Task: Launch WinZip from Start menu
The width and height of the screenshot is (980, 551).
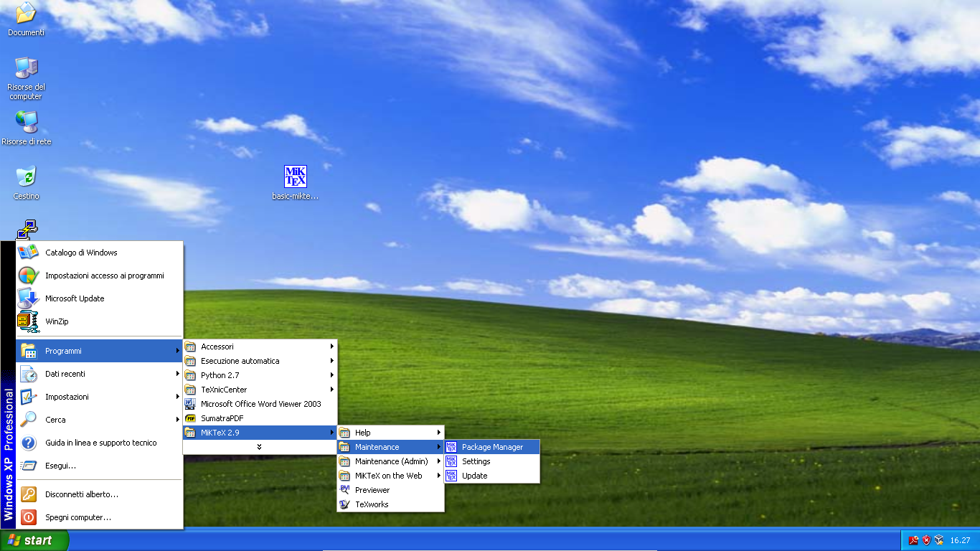Action: 100,321
